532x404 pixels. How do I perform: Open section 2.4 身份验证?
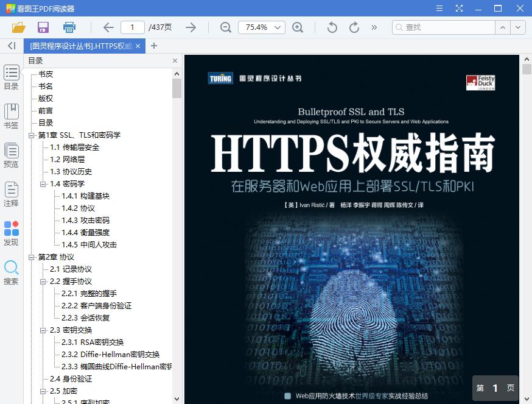[x=71, y=379]
